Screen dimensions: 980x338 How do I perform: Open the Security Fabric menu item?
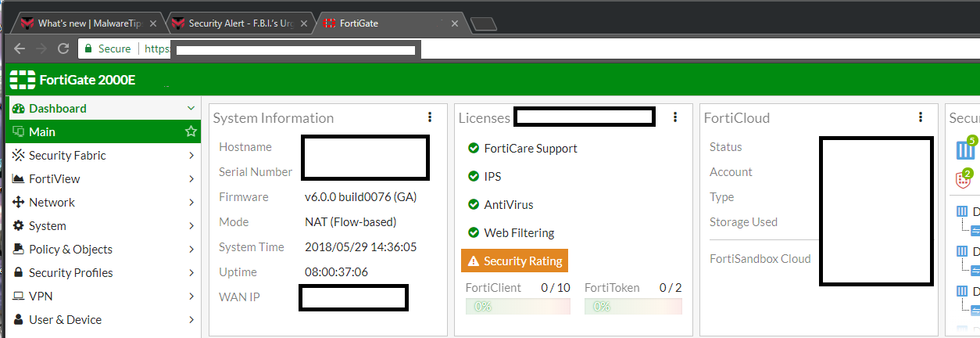103,156
